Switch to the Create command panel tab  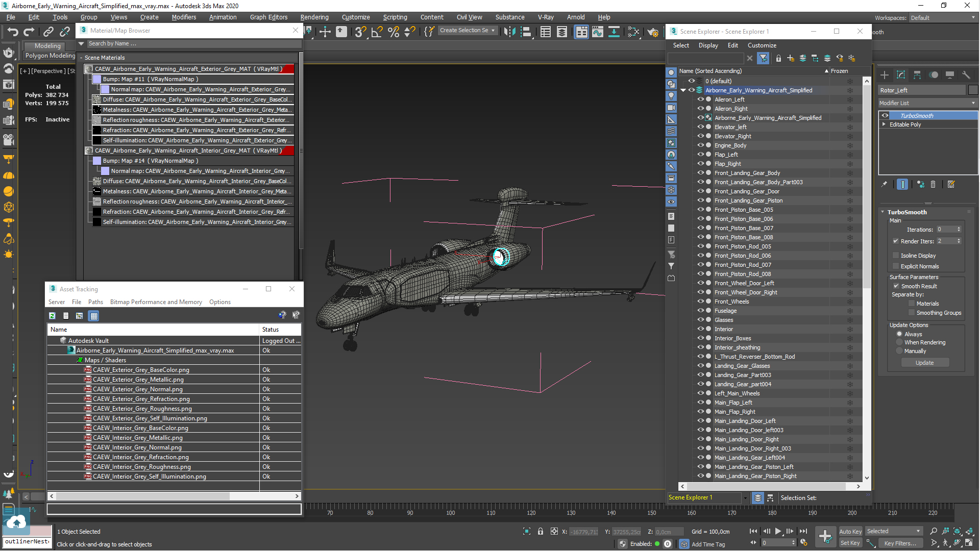tap(885, 75)
